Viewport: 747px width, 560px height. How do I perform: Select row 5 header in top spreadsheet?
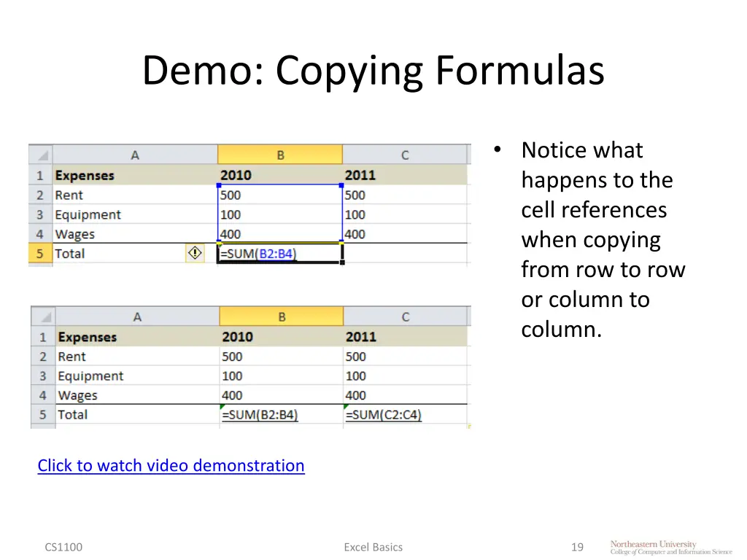(40, 254)
